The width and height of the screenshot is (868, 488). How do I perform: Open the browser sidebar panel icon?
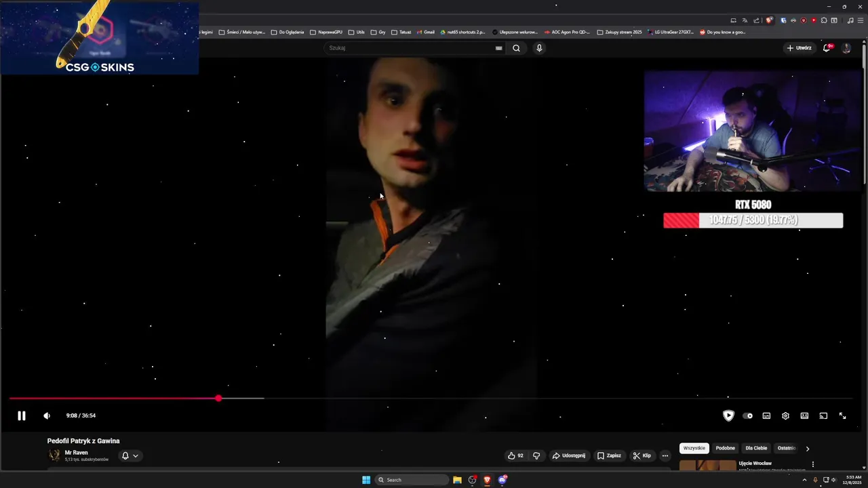pyautogui.click(x=834, y=20)
